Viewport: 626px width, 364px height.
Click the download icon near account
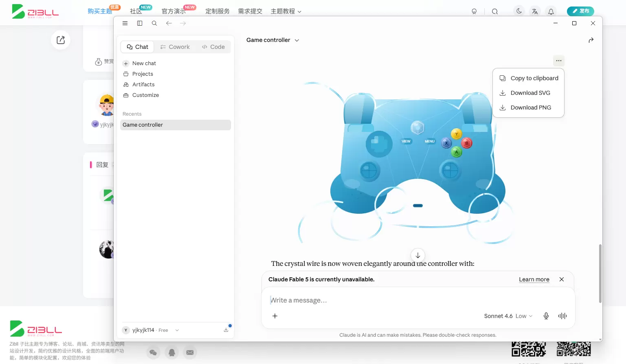pyautogui.click(x=226, y=330)
